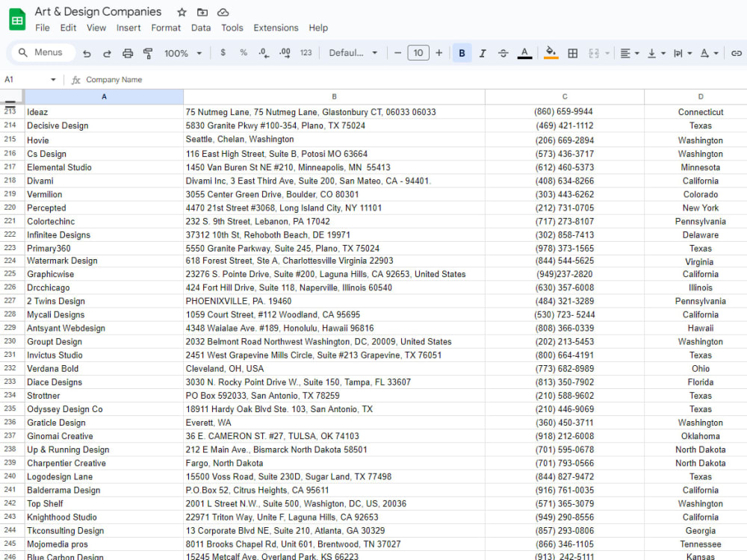Open the Tools menu
The image size is (747, 560).
tap(232, 28)
